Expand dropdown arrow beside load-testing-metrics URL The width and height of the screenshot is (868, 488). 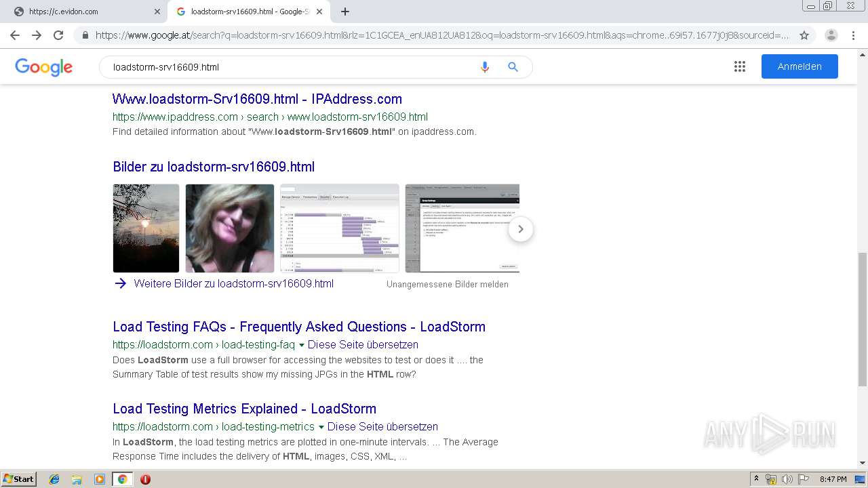[321, 427]
